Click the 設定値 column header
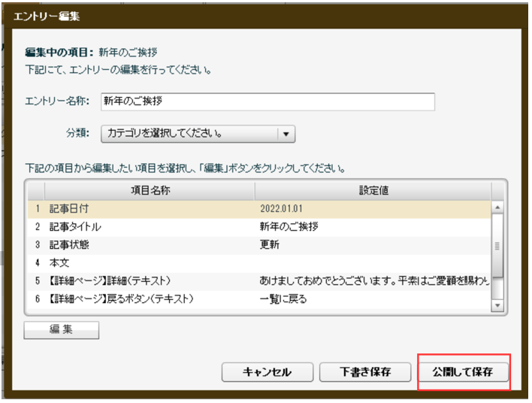Viewport: 532px width, 403px height. click(x=373, y=190)
